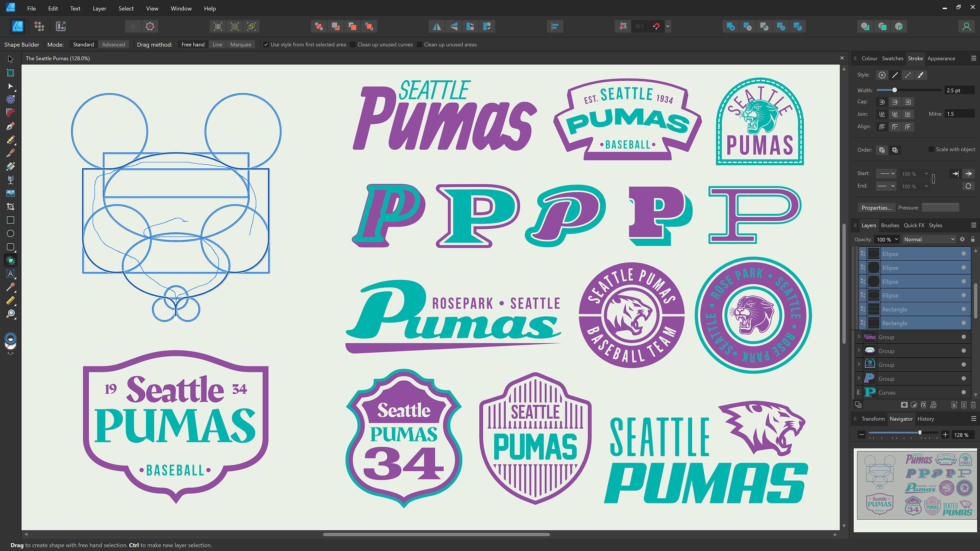Open the stroke Start arrowhead dropdown
The width and height of the screenshot is (980, 551).
click(886, 173)
